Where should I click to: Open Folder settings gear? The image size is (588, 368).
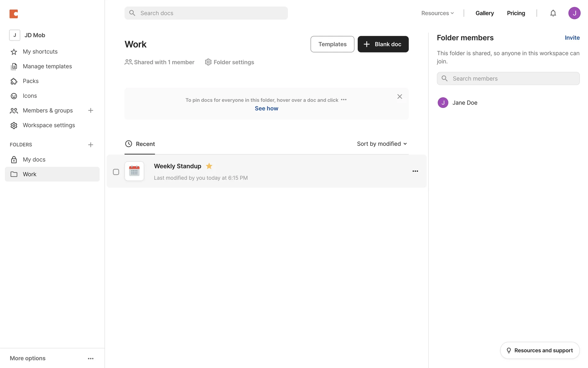[x=229, y=62]
